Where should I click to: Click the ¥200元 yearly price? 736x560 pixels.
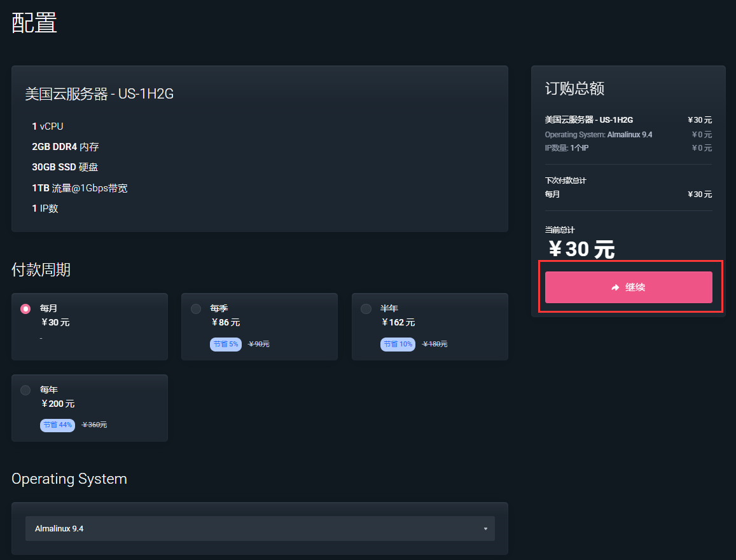[x=57, y=404]
